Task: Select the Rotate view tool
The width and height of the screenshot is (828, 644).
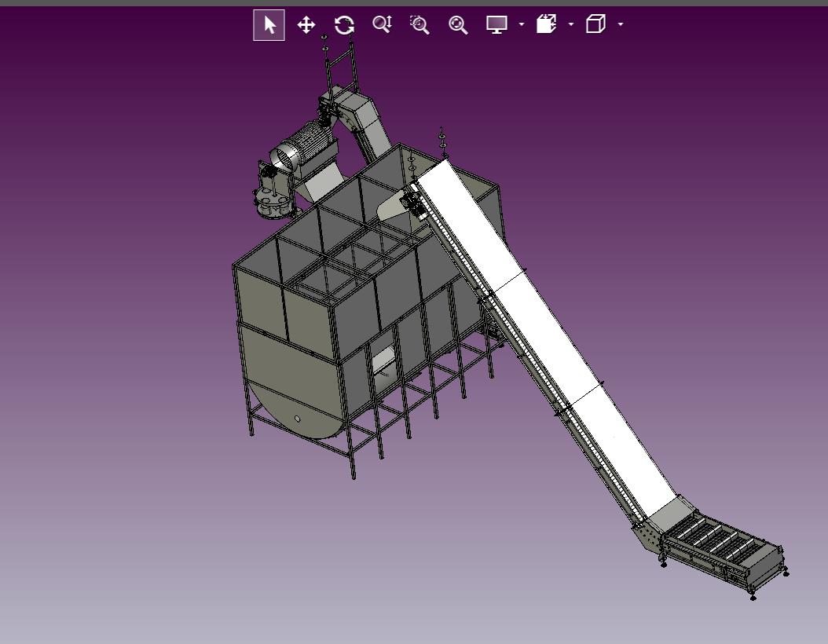Action: 344,25
